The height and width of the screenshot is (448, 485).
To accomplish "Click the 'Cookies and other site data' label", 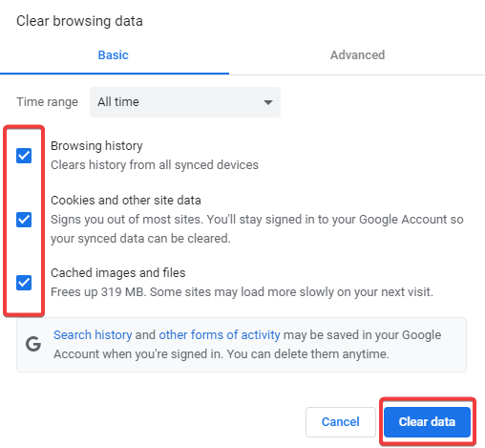I will (x=126, y=201).
